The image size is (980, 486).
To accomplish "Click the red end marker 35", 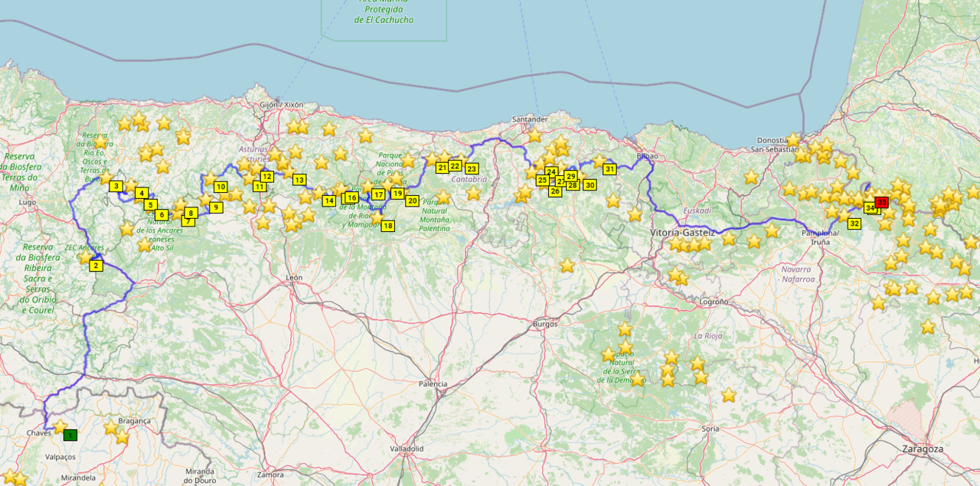I will (x=882, y=202).
